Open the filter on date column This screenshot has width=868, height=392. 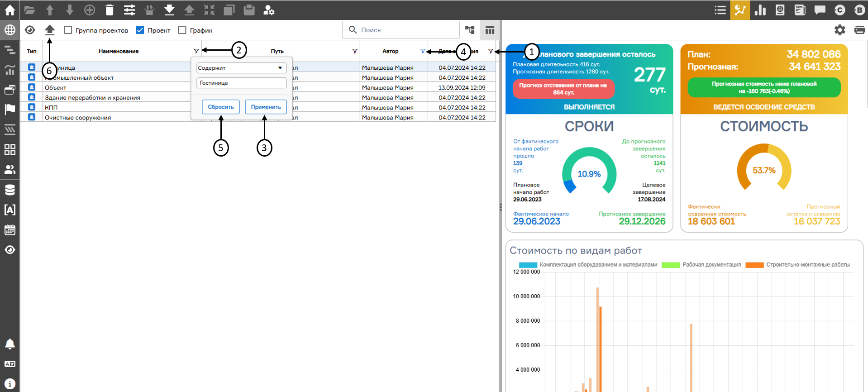[491, 51]
